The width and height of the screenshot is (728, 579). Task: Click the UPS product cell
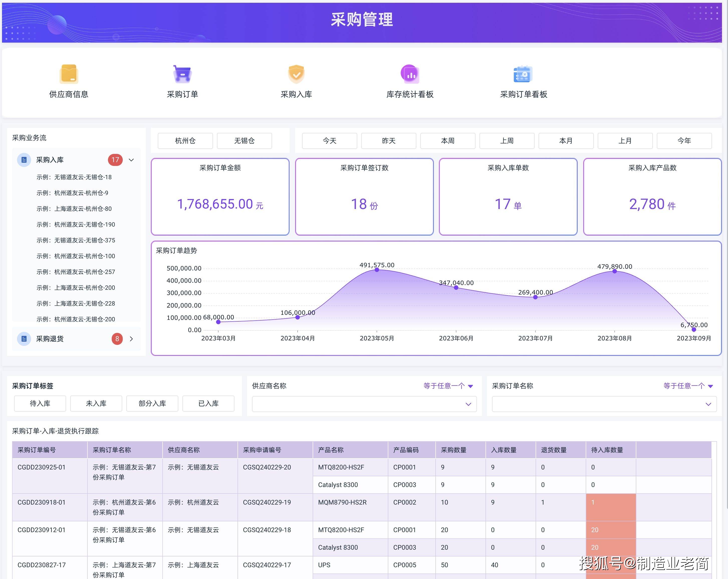(350, 565)
